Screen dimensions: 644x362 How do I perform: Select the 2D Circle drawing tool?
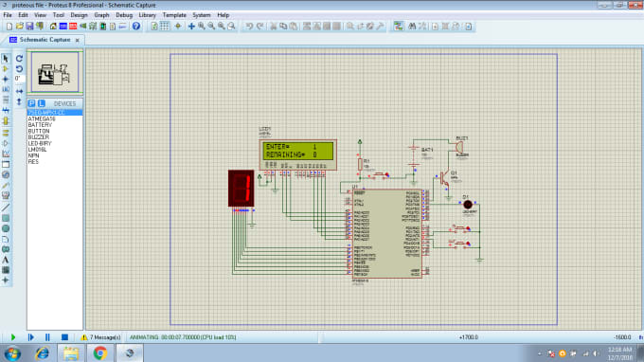point(6,228)
